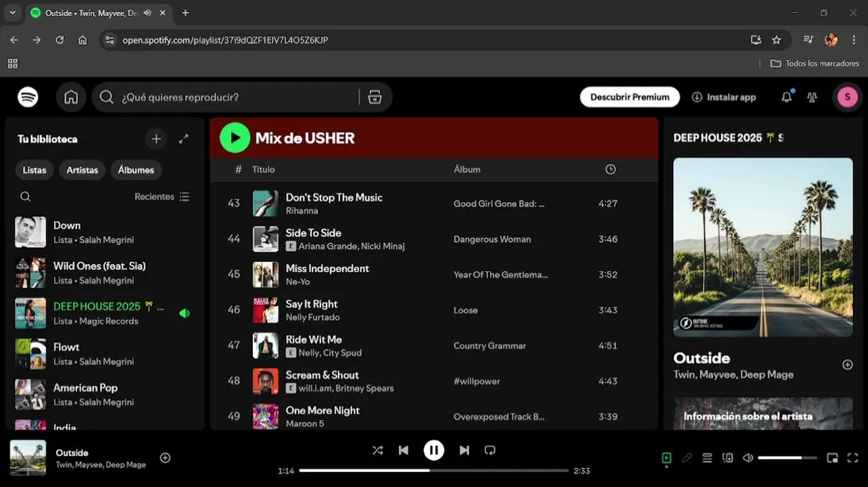
Task: Open the browse icon in the search bar
Action: click(x=375, y=97)
